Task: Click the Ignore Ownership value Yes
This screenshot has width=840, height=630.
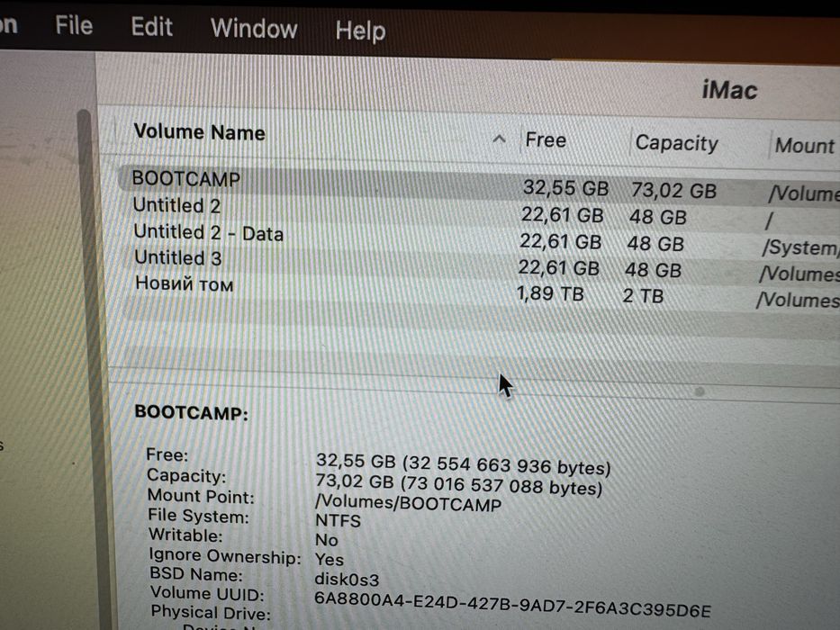Action: pos(329,559)
